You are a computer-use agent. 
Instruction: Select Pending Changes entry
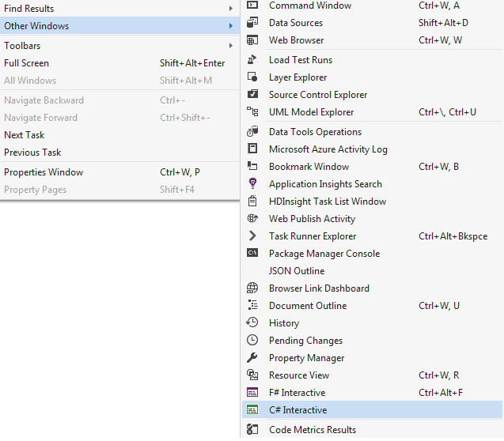372,340
